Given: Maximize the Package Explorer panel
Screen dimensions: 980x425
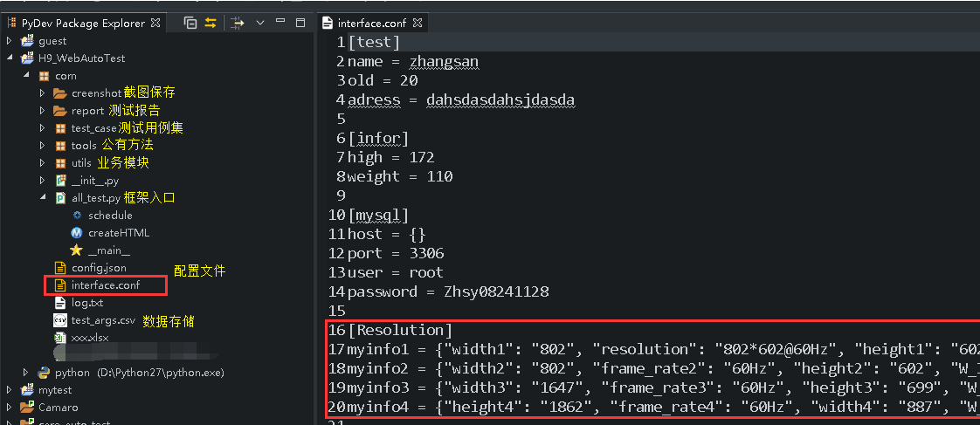Looking at the screenshot, I should (300, 23).
